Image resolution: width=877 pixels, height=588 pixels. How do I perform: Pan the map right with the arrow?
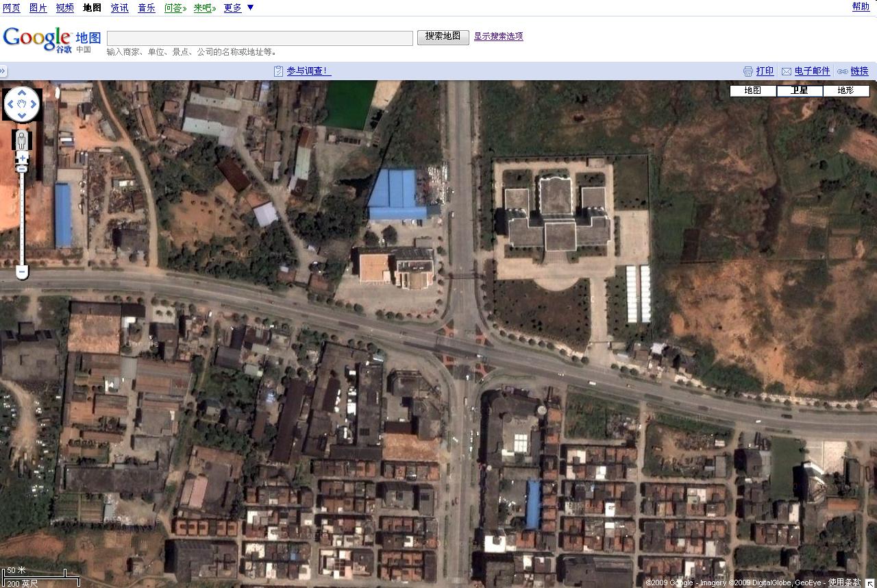click(x=34, y=104)
